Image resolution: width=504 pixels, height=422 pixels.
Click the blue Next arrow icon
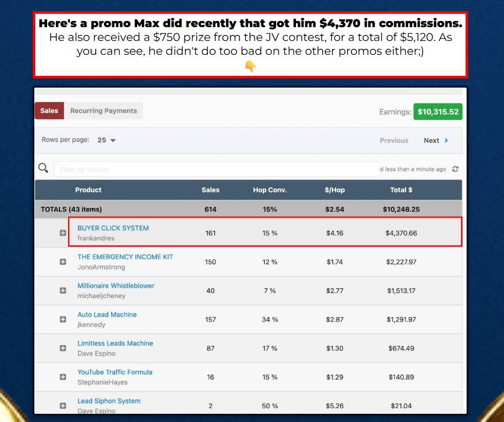tap(447, 140)
